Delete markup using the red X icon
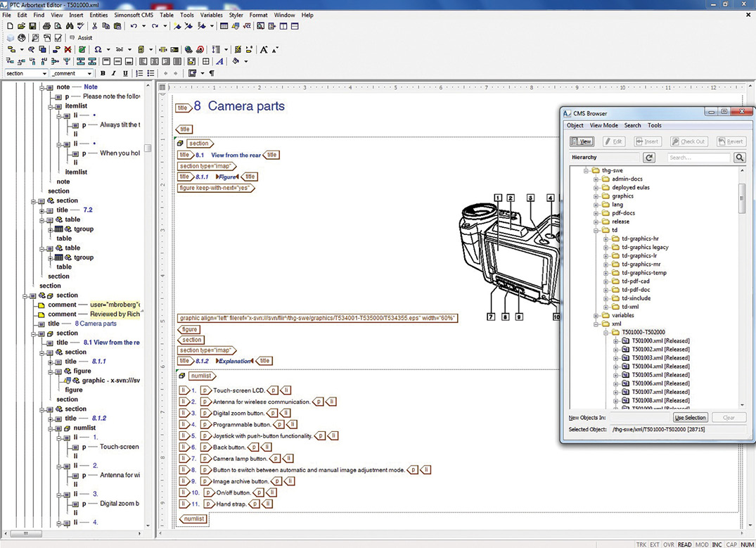Image resolution: width=756 pixels, height=548 pixels. click(x=68, y=49)
